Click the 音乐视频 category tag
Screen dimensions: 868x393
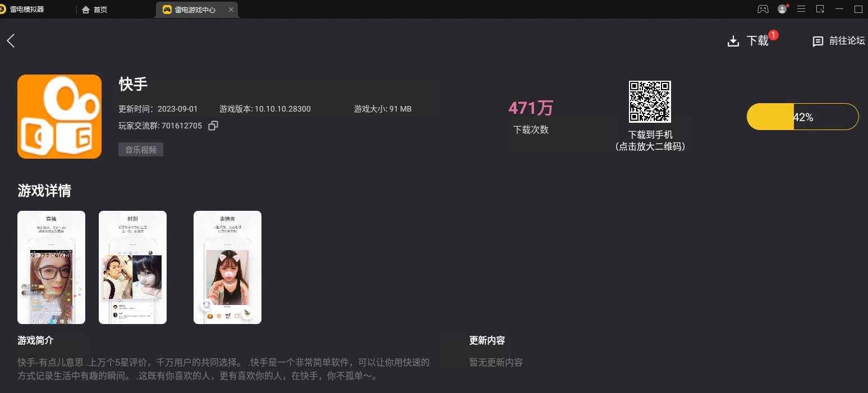click(141, 150)
